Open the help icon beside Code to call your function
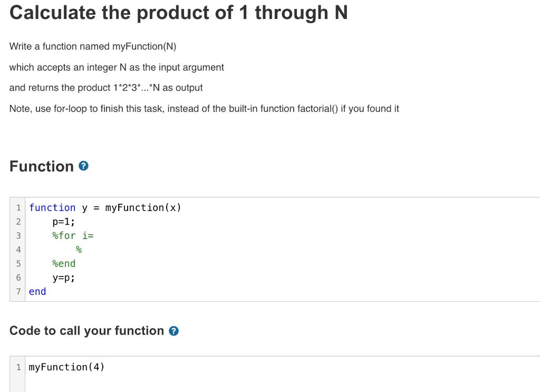The image size is (540, 392). (x=173, y=331)
